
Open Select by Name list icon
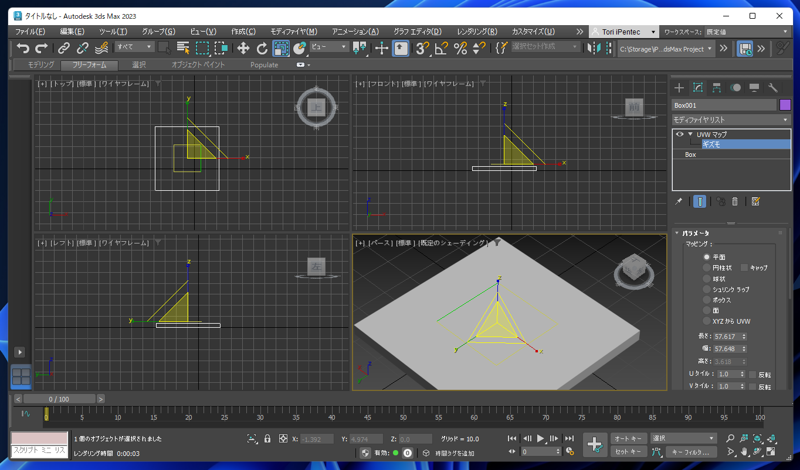tap(183, 48)
